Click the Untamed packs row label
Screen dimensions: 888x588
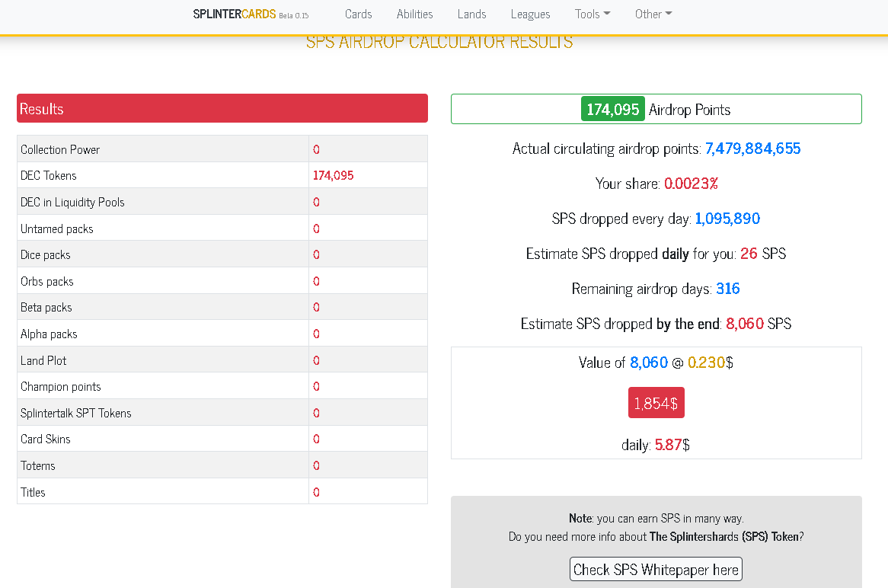click(56, 228)
